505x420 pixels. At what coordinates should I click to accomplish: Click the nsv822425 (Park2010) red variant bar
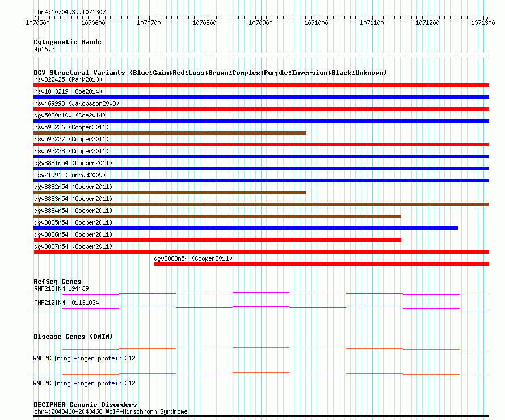point(261,85)
